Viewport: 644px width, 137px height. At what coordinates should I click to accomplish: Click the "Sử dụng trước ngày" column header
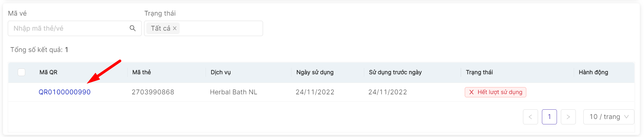point(395,72)
